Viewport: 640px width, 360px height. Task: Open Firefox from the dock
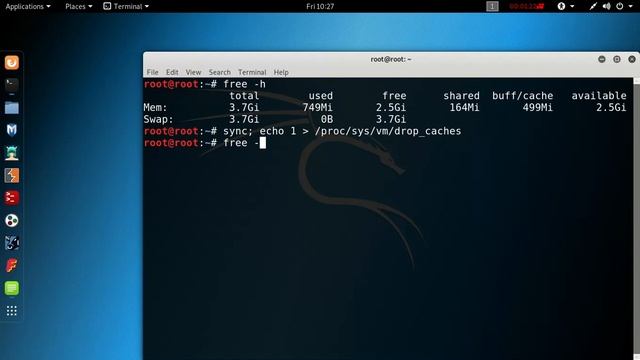pyautogui.click(x=12, y=63)
